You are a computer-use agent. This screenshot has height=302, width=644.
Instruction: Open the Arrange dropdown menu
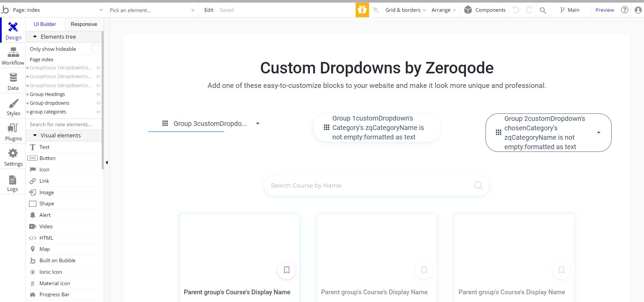pos(444,10)
